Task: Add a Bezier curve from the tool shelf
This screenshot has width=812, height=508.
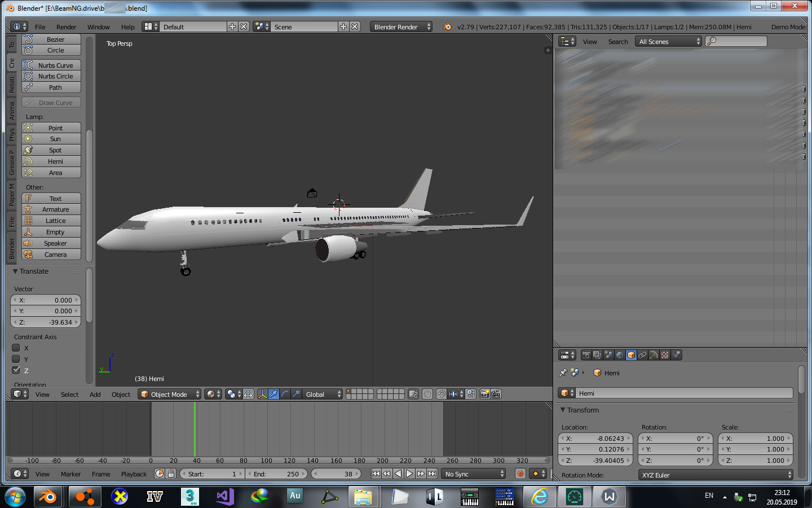Action: (x=51, y=40)
